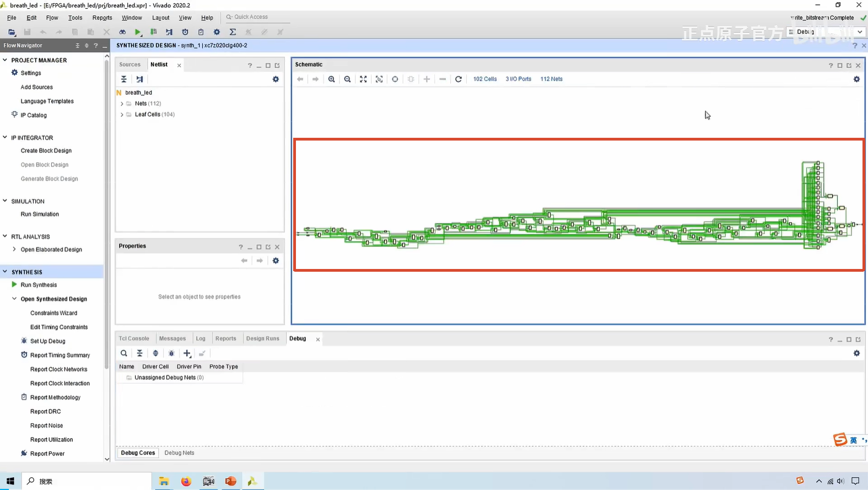Open the Netlist panel settings gear
The height and width of the screenshot is (490, 868).
tap(276, 79)
